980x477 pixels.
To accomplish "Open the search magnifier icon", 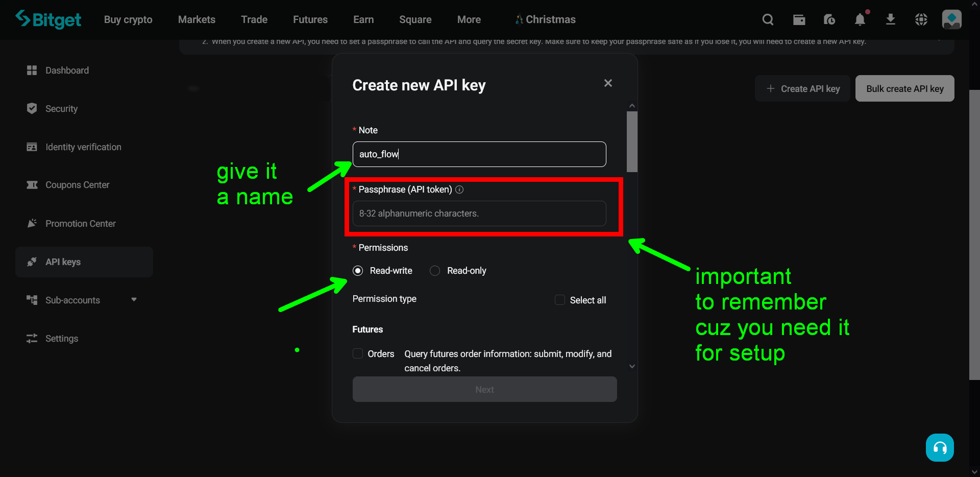I will [x=768, y=19].
